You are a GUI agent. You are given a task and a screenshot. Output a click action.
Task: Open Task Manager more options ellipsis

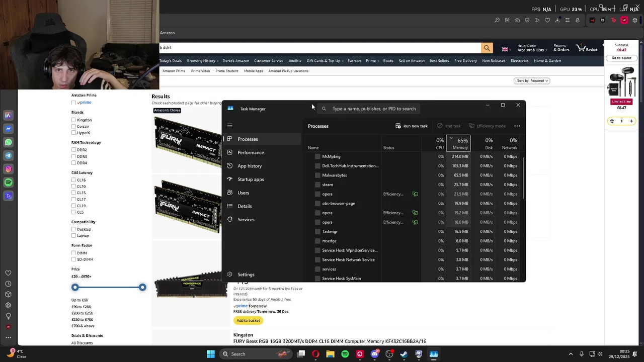517,126
